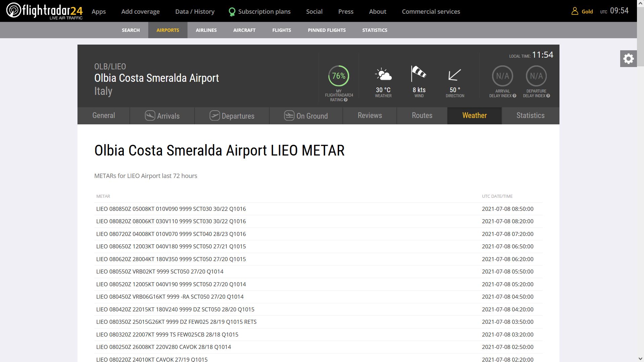Click the wind direction arrow icon
The height and width of the screenshot is (362, 644).
[x=454, y=75]
